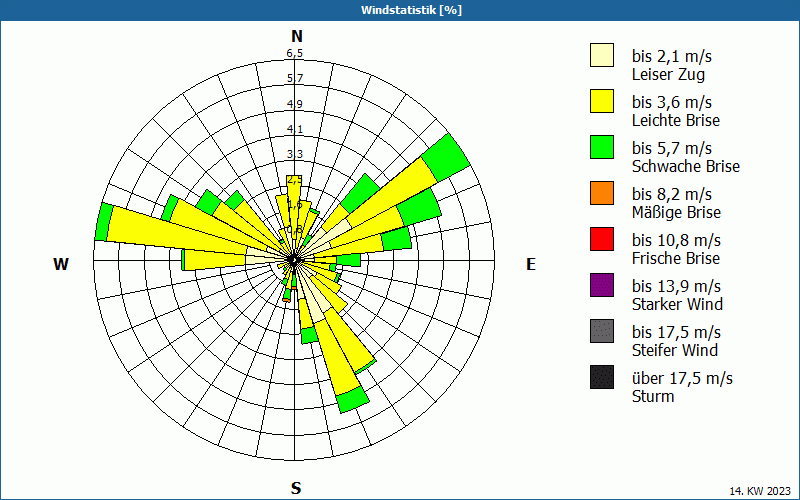Click the '5,7' ring scale value

[294, 78]
